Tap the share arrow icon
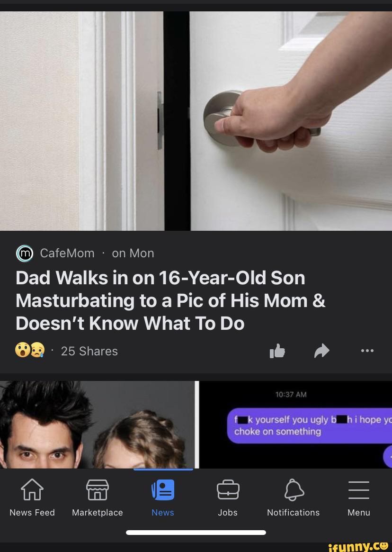Viewport: 392px width, 552px height. 321,351
